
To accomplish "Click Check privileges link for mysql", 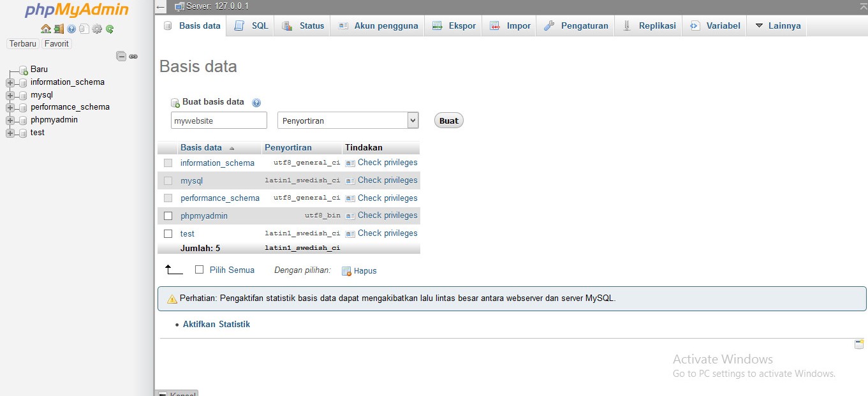I will point(388,180).
